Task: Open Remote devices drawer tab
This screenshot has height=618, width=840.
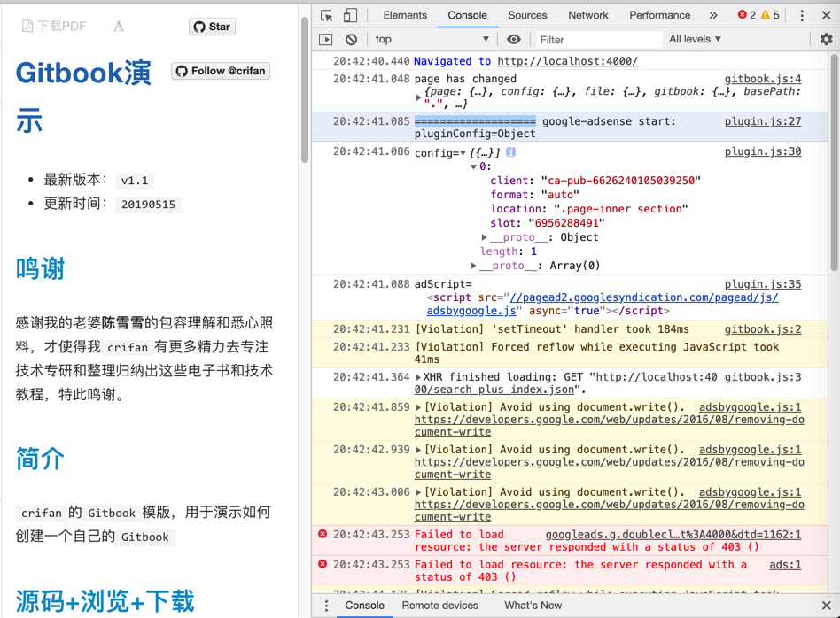Action: (x=439, y=605)
